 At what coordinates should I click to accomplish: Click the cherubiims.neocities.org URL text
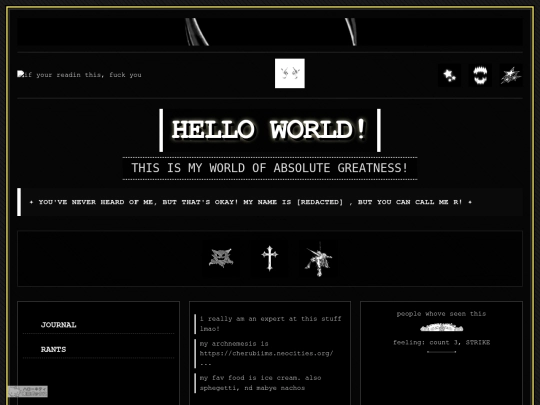(266, 353)
